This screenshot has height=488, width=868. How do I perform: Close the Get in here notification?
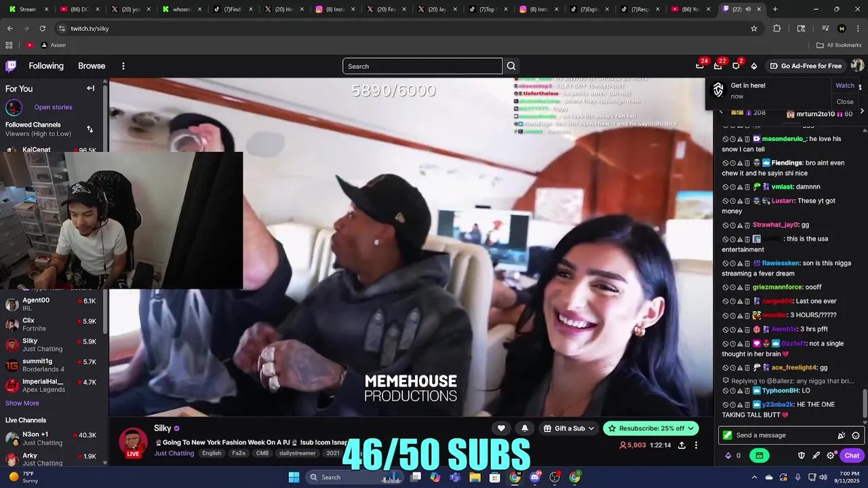(845, 102)
